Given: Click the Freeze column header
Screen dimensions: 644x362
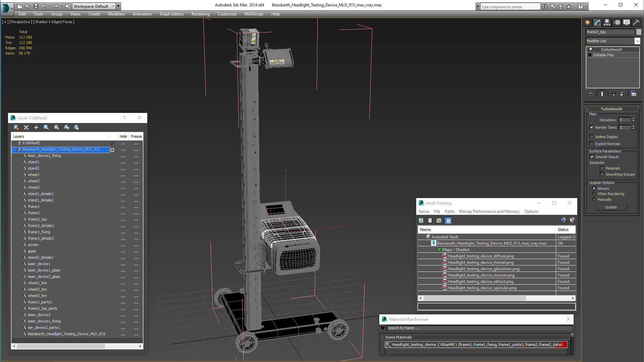Looking at the screenshot, I should tap(136, 136).
